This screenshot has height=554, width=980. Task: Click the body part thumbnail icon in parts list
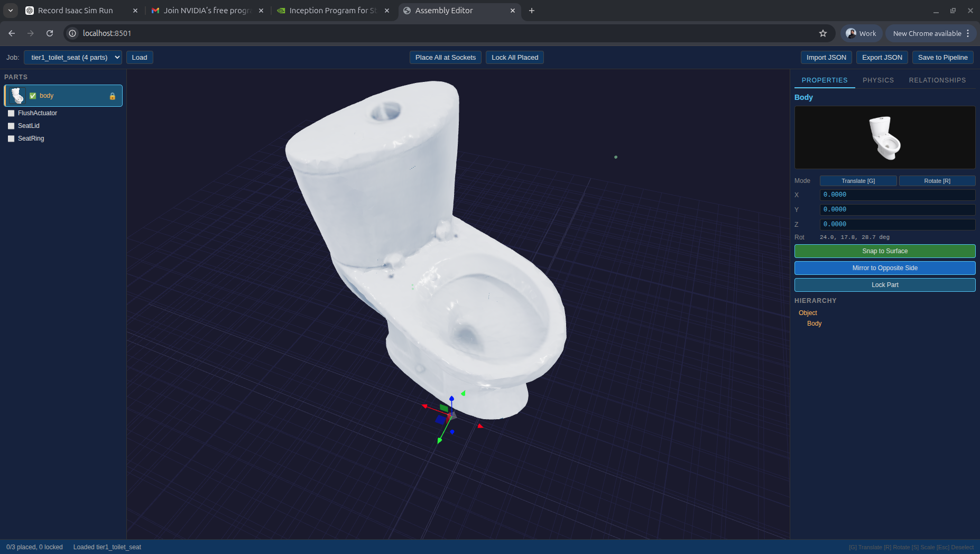(17, 96)
